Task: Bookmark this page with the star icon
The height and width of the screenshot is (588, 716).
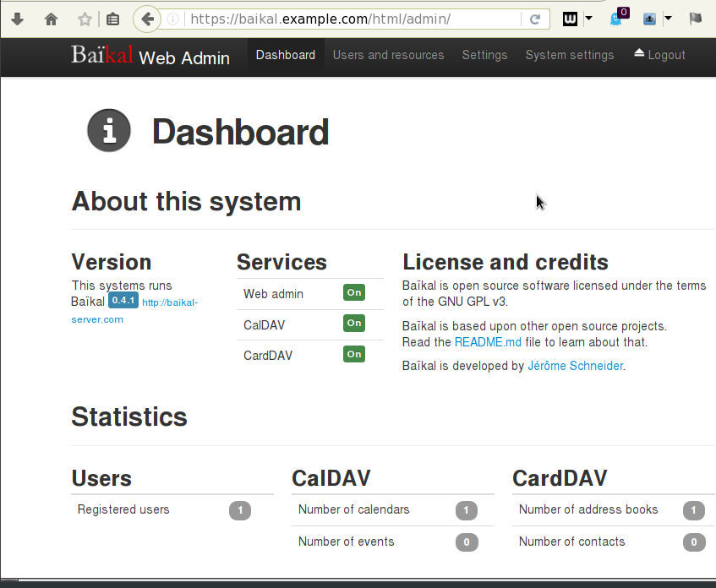Action: pyautogui.click(x=85, y=19)
